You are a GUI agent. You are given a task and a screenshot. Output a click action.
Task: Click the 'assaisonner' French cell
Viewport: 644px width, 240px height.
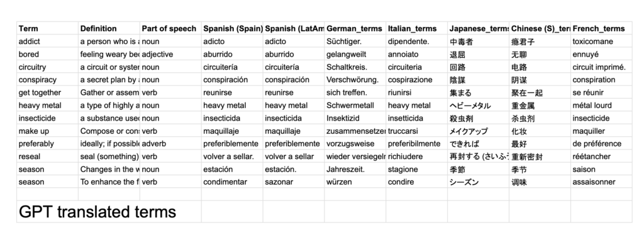coord(601,182)
